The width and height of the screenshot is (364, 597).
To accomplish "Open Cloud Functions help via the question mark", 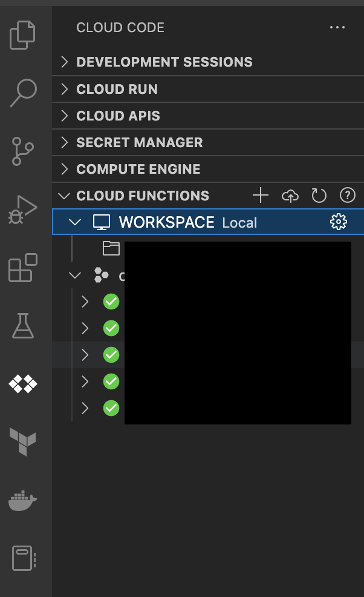I will tap(347, 195).
